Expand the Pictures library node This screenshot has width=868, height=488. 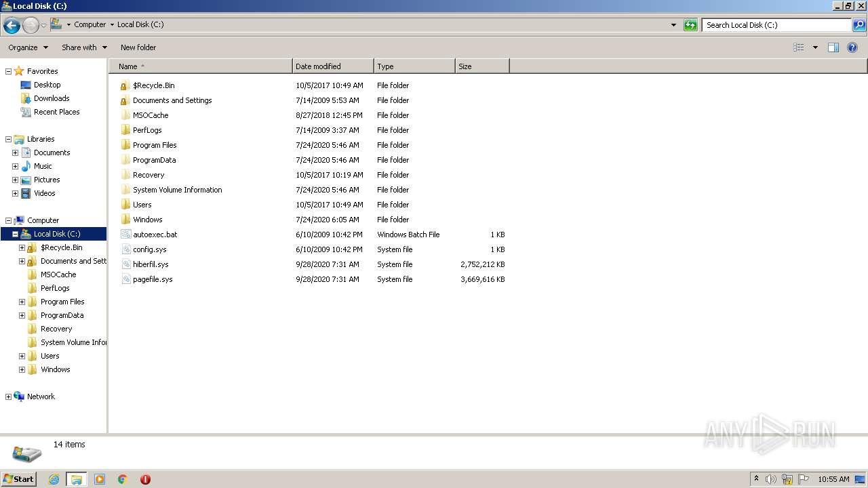tap(15, 180)
